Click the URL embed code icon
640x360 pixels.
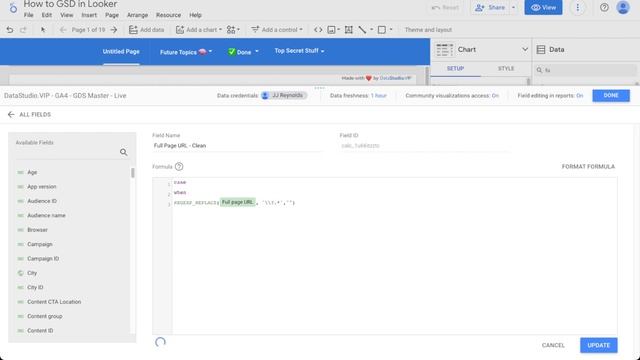(x=318, y=30)
